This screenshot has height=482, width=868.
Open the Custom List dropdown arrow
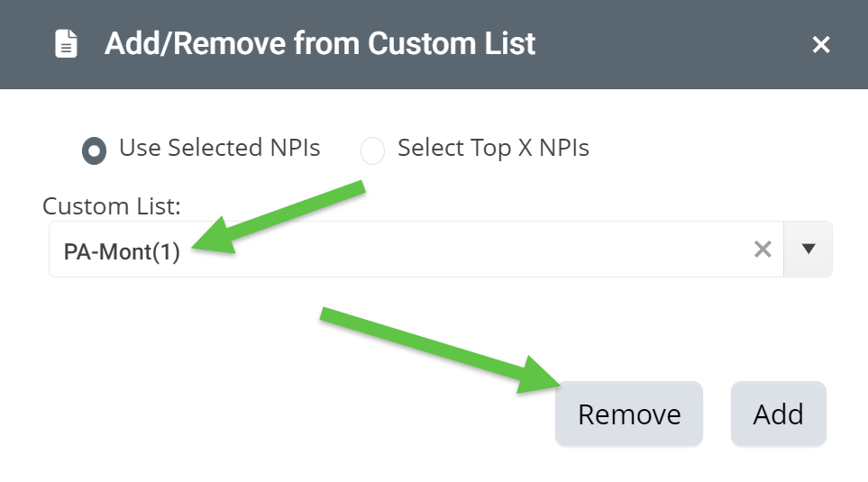[809, 250]
